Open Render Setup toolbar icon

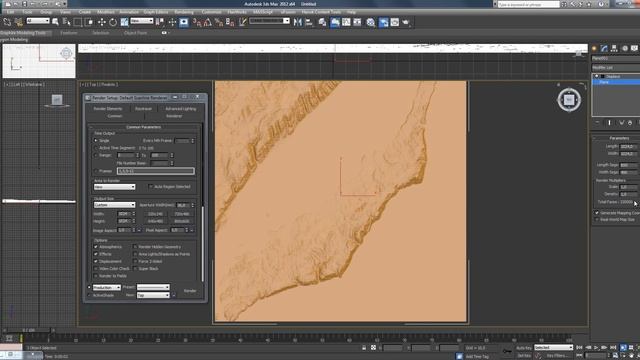point(383,22)
